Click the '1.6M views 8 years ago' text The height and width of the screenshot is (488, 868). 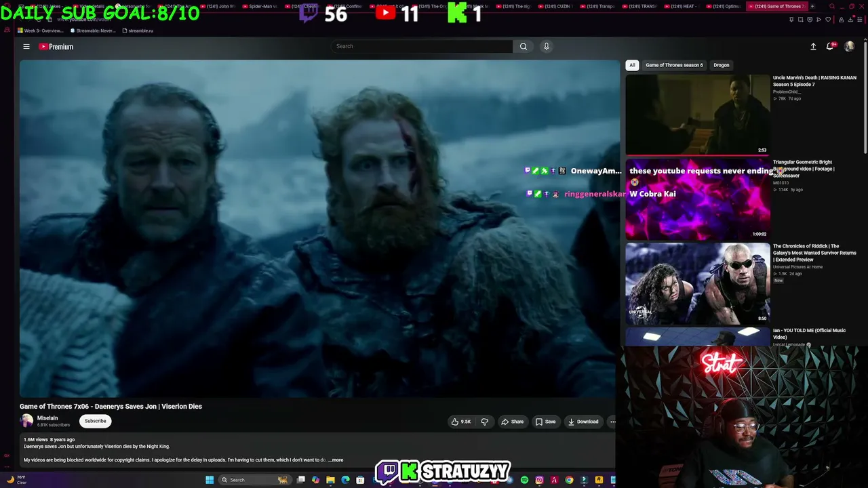[x=49, y=439]
